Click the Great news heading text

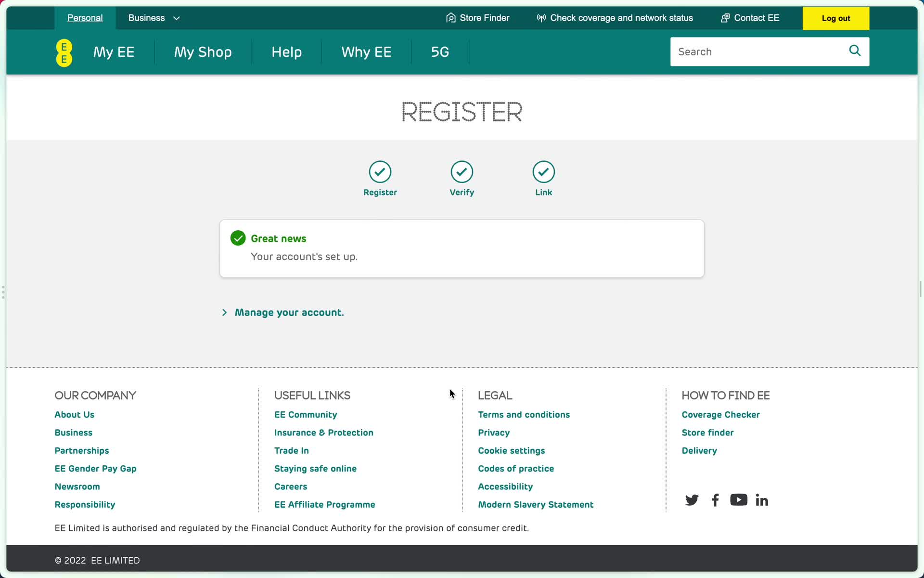(x=278, y=238)
